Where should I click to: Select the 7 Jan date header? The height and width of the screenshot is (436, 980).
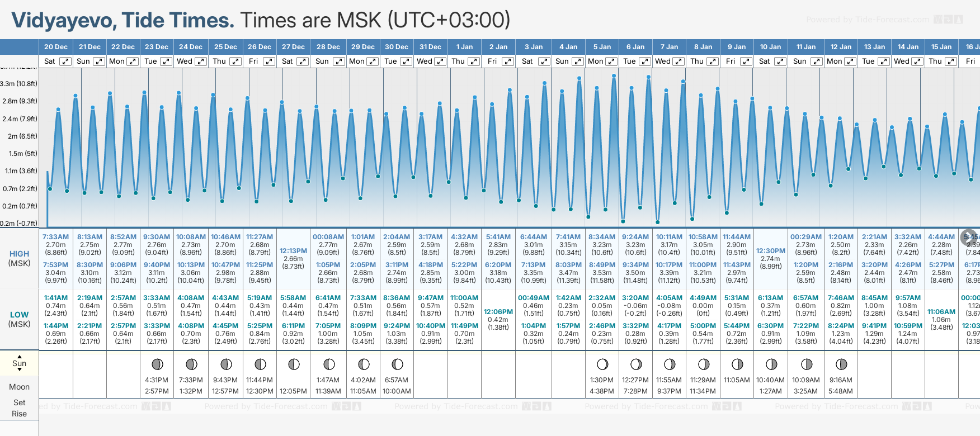[x=669, y=47]
